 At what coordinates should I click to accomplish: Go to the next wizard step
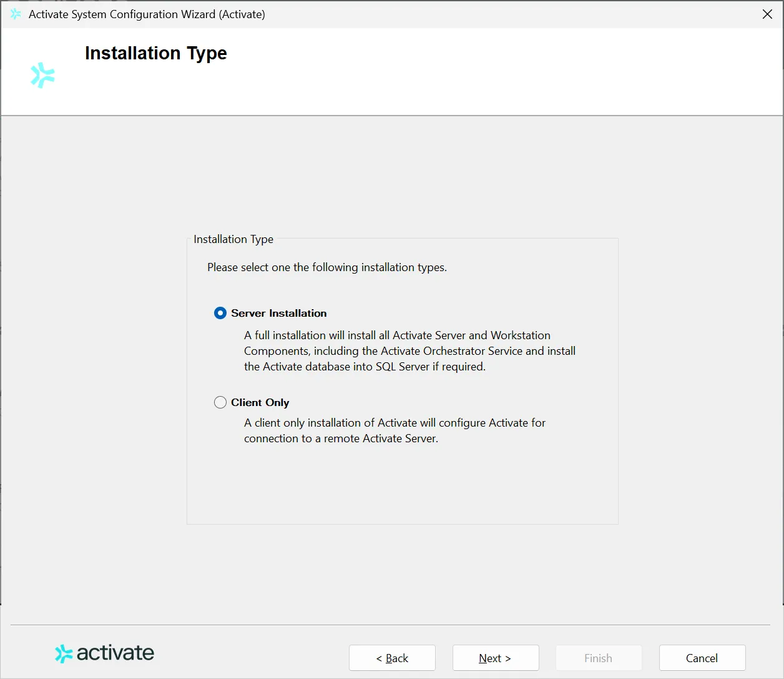click(496, 658)
